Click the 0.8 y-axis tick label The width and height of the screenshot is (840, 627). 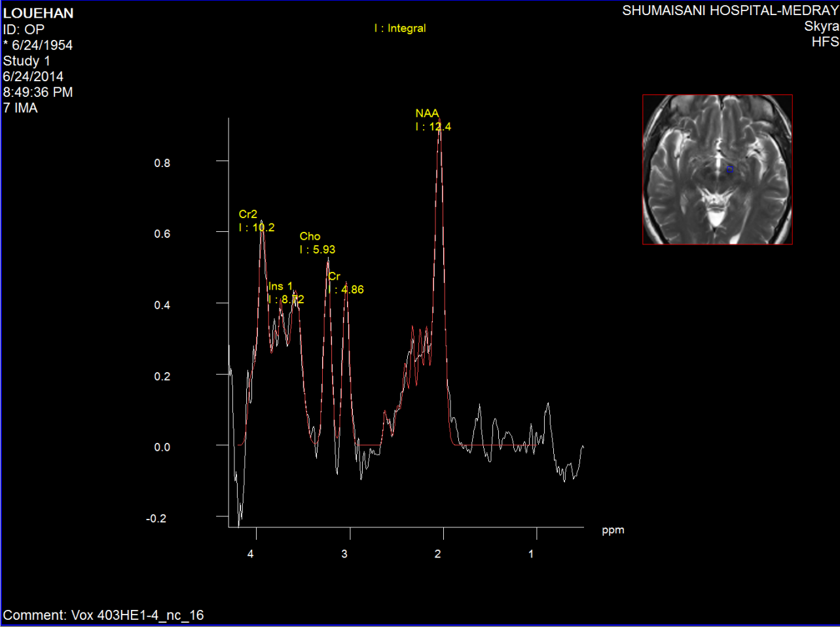click(162, 163)
